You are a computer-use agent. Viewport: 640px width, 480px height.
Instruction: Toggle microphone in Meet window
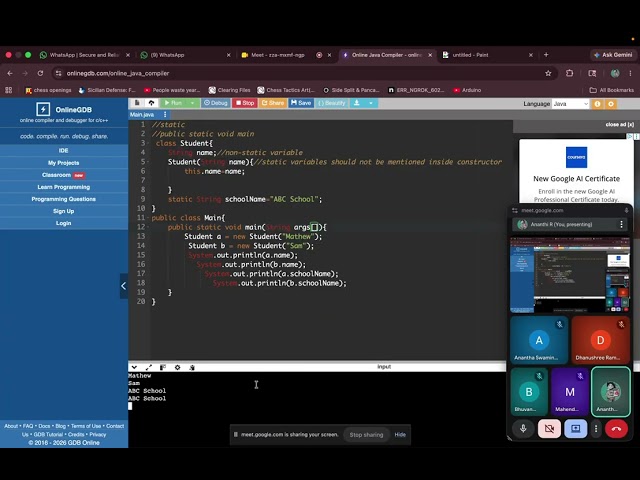tap(523, 429)
